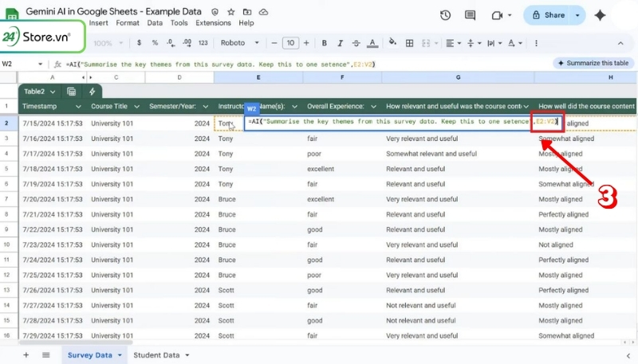Open fill color bucket picker
This screenshot has width=638, height=364.
point(392,42)
